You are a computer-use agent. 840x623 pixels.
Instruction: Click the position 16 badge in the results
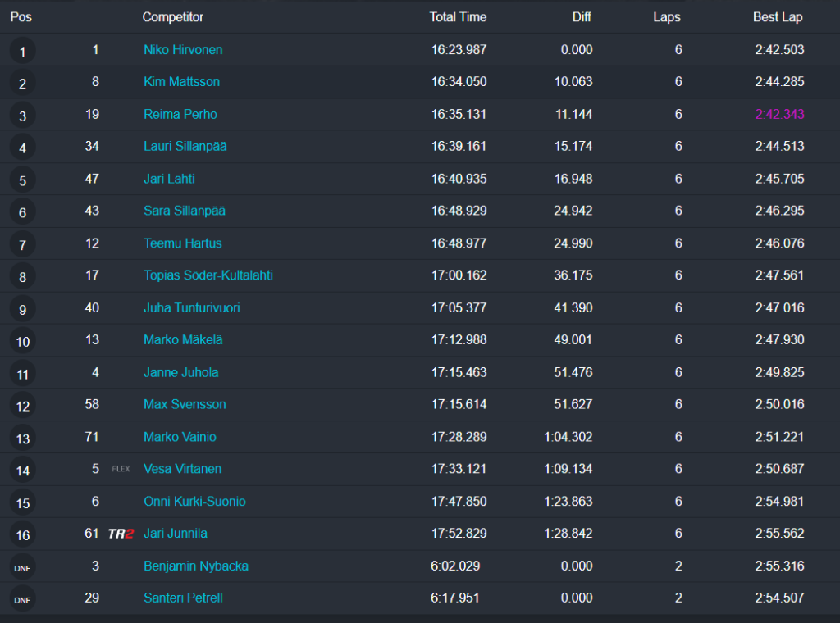[22, 535]
